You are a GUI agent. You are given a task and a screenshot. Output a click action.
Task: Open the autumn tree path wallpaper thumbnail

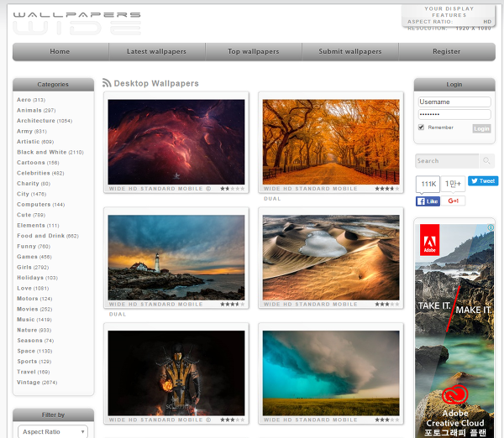click(x=331, y=142)
